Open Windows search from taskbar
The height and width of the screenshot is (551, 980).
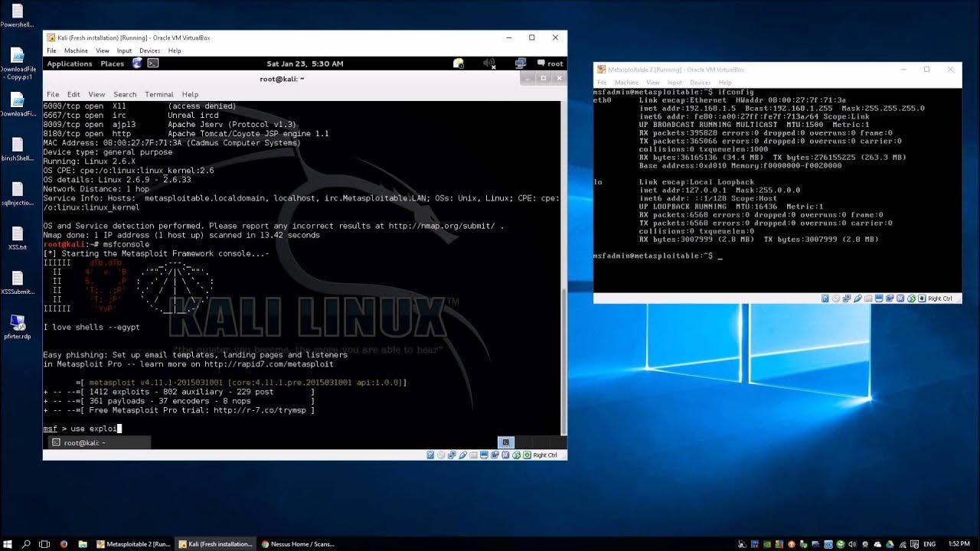pyautogui.click(x=26, y=544)
